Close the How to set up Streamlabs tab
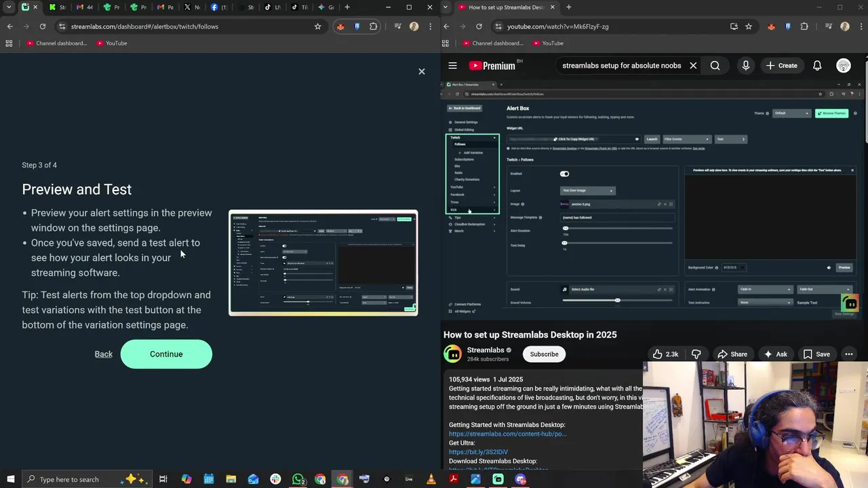 552,7
